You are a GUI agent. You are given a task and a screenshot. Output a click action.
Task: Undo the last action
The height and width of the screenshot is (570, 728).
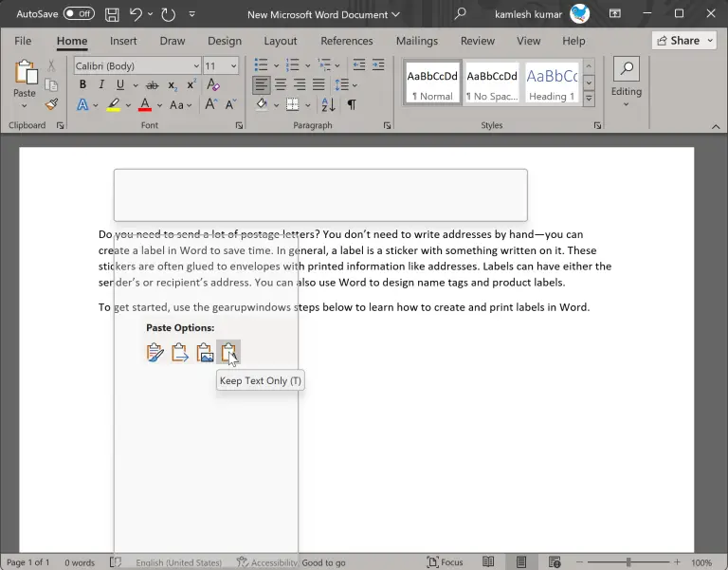pos(136,14)
